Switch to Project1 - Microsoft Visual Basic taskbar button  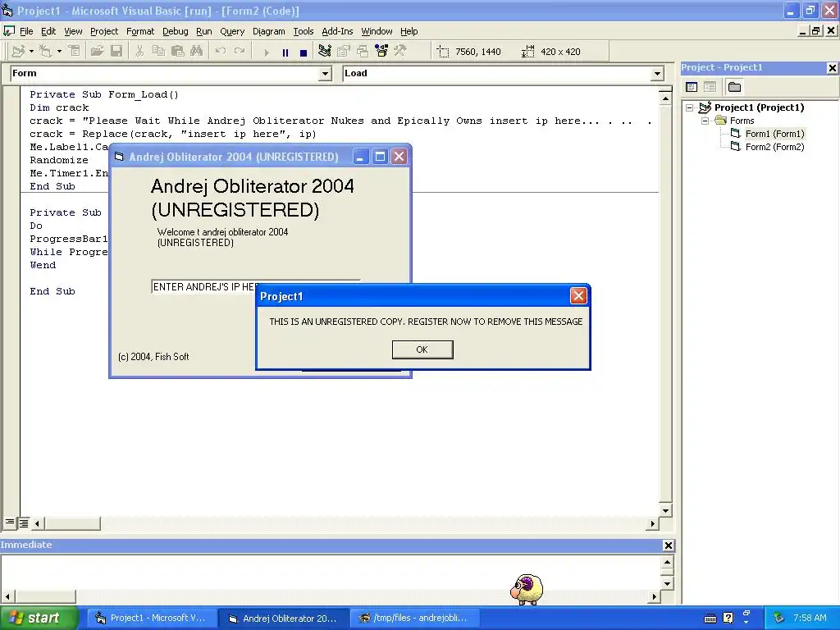point(151,619)
